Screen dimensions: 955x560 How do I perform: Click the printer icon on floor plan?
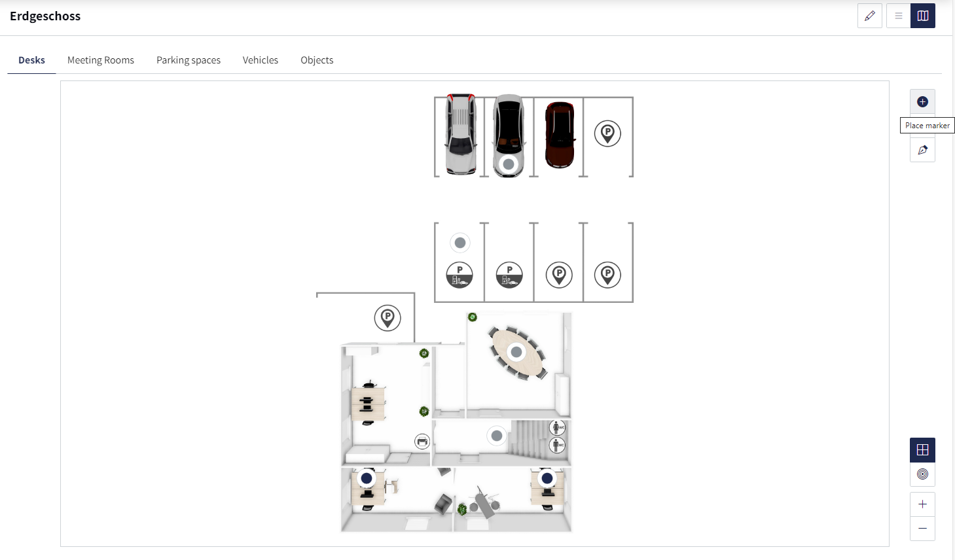tap(422, 442)
